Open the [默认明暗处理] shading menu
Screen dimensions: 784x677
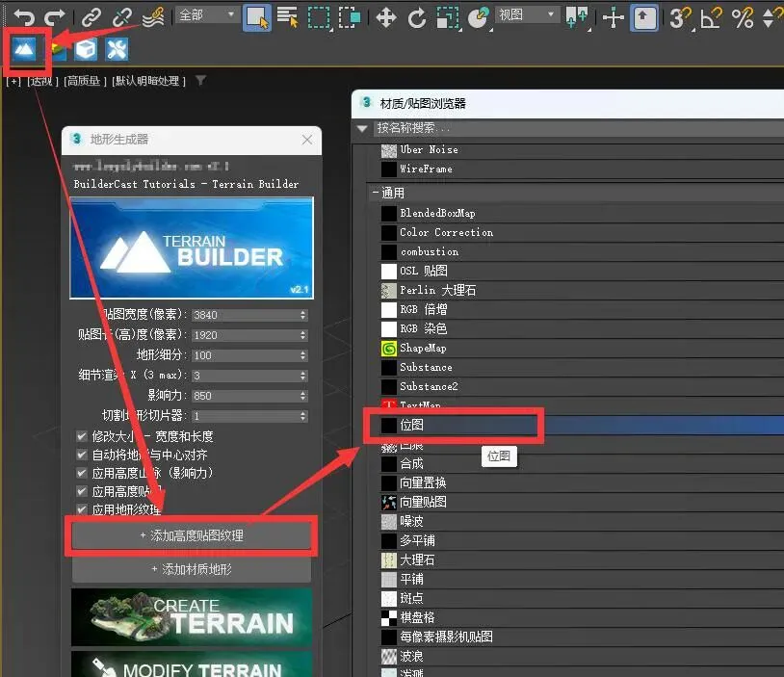click(x=148, y=81)
